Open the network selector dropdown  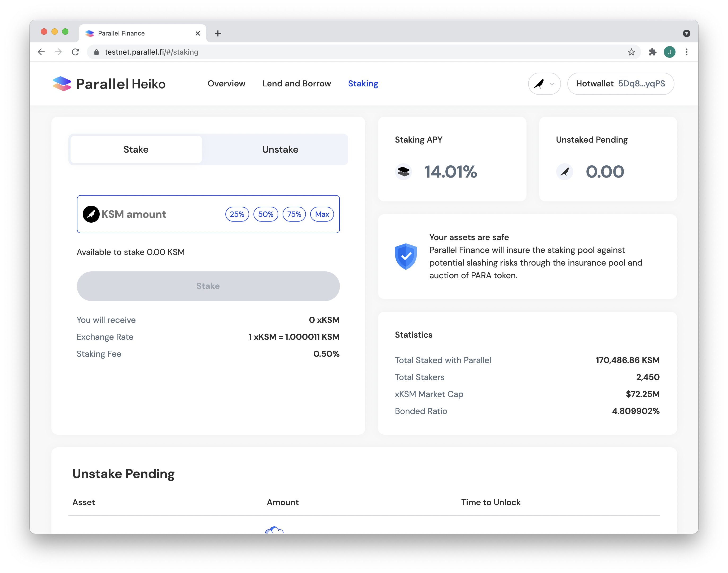(x=544, y=84)
